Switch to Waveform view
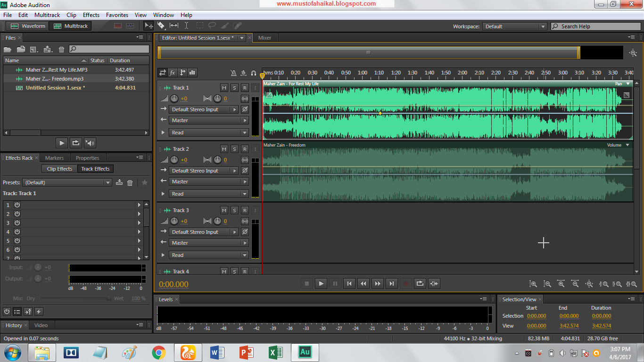The width and height of the screenshot is (644, 362). 28,26
